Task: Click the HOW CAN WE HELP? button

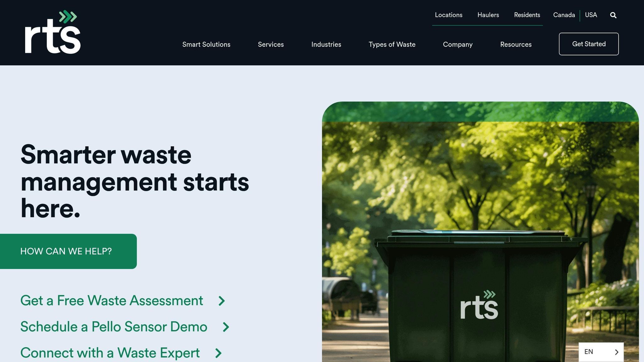Action: pyautogui.click(x=68, y=251)
